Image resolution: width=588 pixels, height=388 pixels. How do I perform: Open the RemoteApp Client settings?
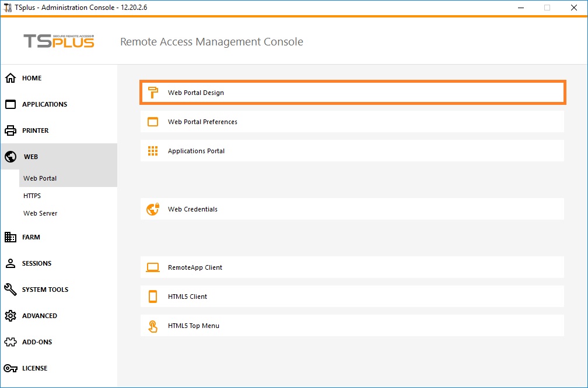coord(352,267)
